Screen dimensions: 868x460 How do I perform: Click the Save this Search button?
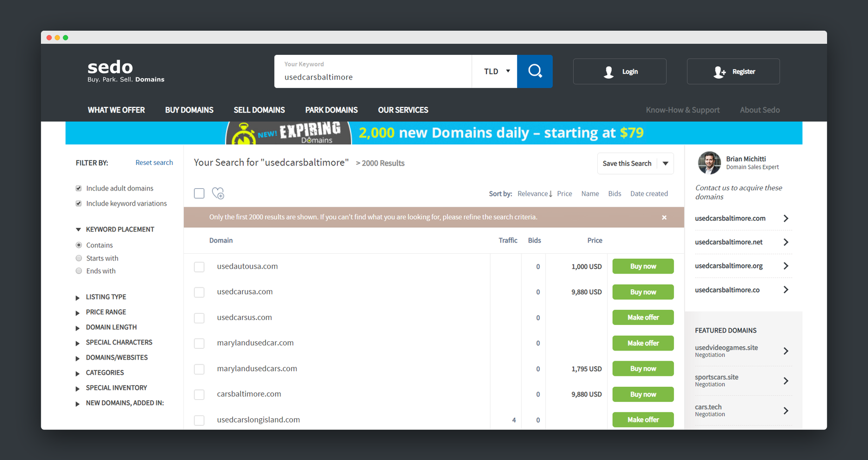[x=627, y=163]
